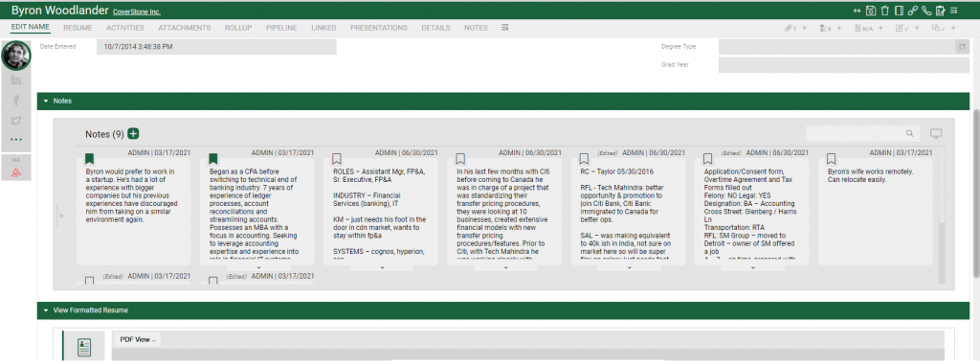980x364 pixels.
Task: Click the save floppy disk icon
Action: click(871, 11)
